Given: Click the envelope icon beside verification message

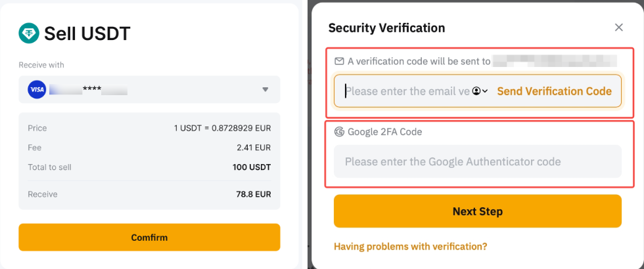Looking at the screenshot, I should tap(339, 61).
